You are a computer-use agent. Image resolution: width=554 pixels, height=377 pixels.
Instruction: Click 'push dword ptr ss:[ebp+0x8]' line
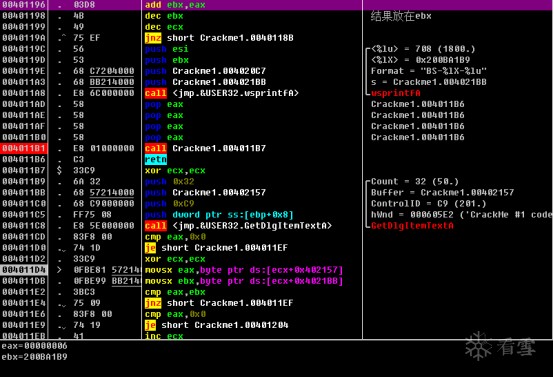[x=219, y=215]
